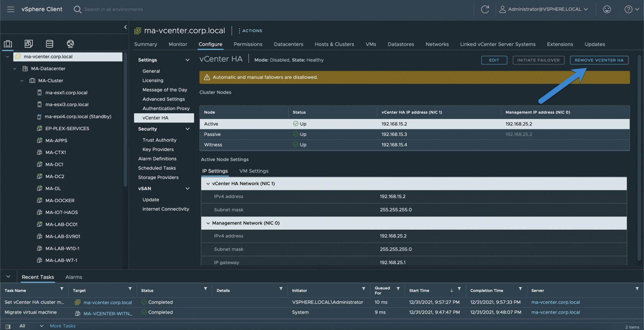Open the hamburger navigation menu
The height and width of the screenshot is (330, 644).
(11, 9)
